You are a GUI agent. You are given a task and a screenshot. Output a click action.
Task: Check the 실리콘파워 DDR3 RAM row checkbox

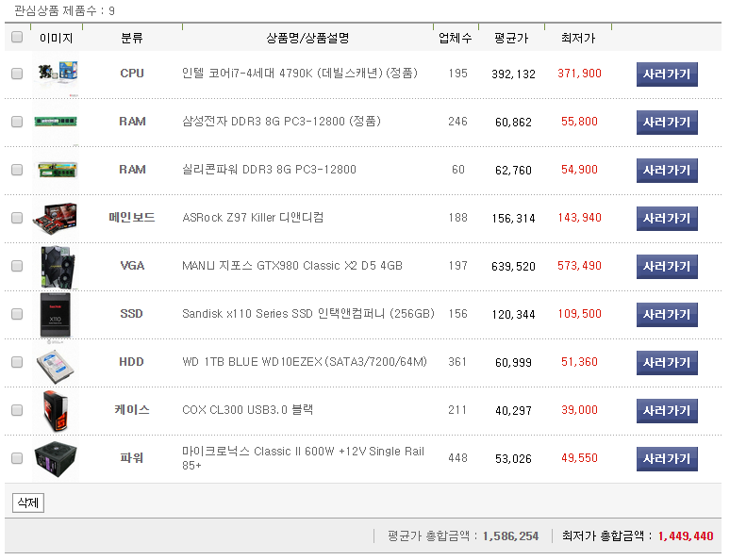[x=17, y=170]
